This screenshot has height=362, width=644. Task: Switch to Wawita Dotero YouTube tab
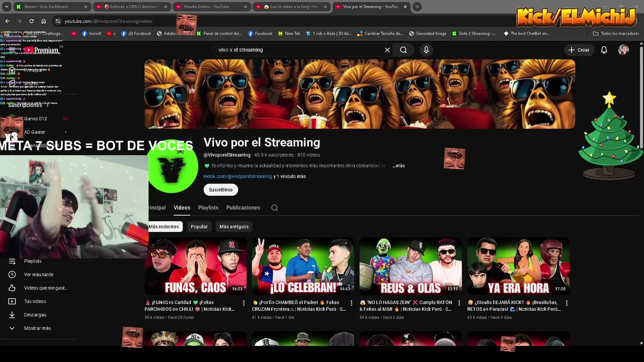212,7
